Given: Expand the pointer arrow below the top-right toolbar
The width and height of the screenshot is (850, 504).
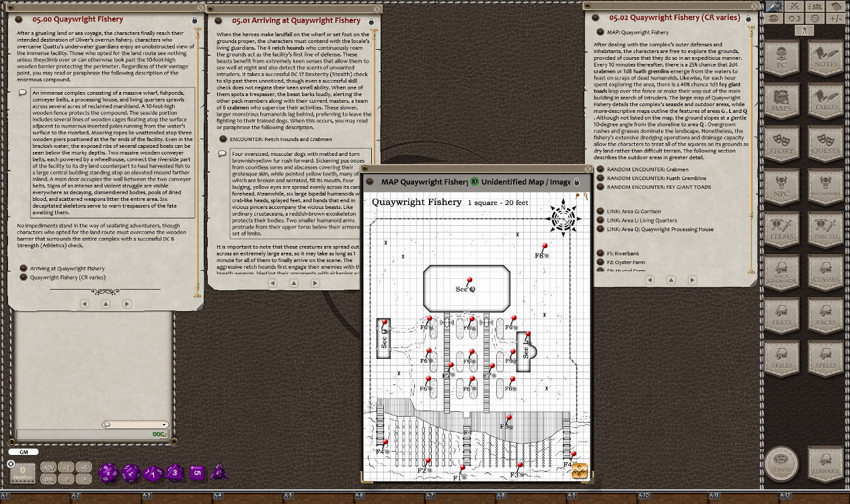Looking at the screenshot, I should click(x=804, y=31).
